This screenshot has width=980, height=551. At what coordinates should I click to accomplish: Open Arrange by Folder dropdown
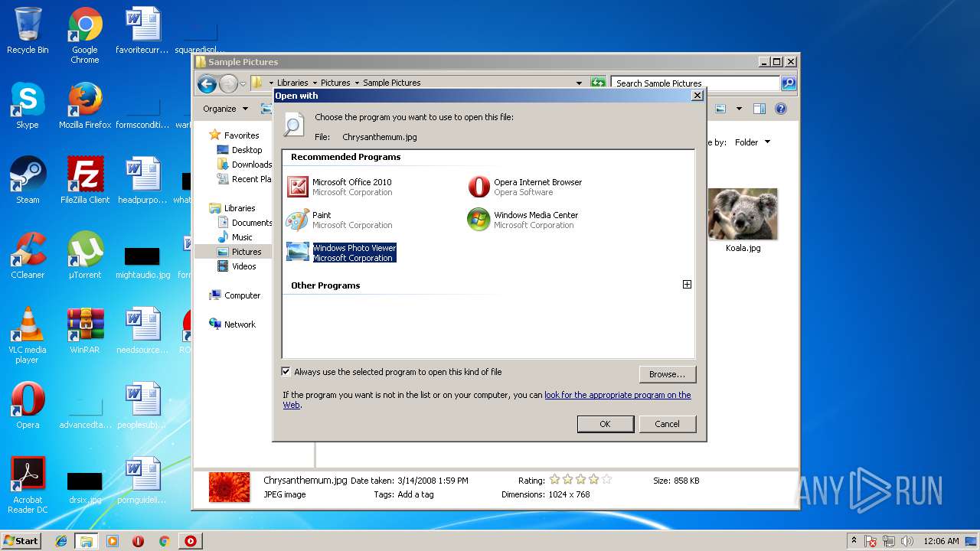pos(753,142)
